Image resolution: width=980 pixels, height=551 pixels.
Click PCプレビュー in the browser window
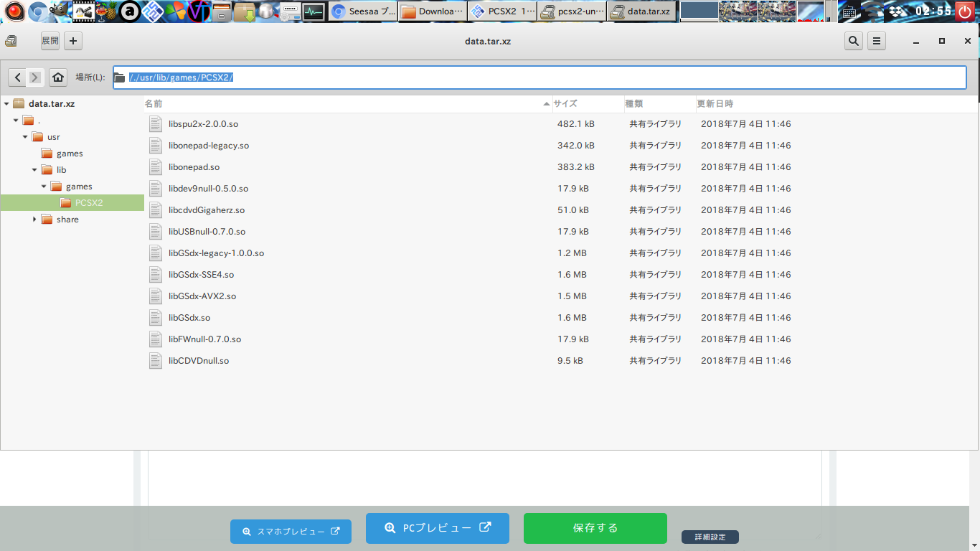[x=438, y=528]
